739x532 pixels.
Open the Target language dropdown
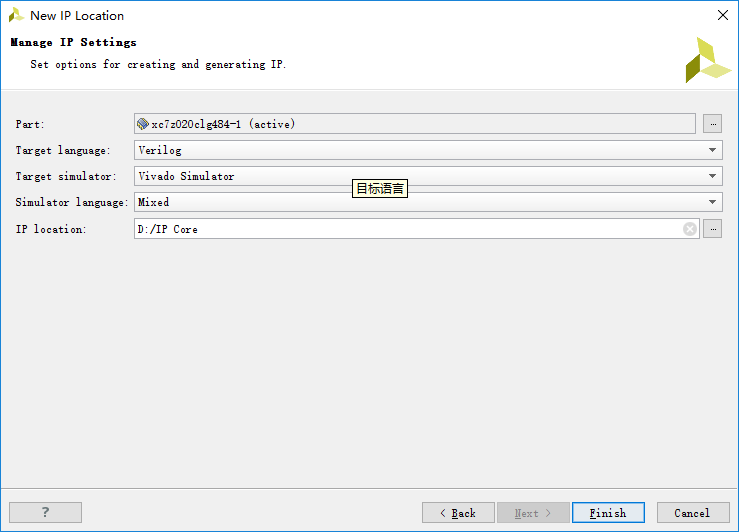coord(428,150)
